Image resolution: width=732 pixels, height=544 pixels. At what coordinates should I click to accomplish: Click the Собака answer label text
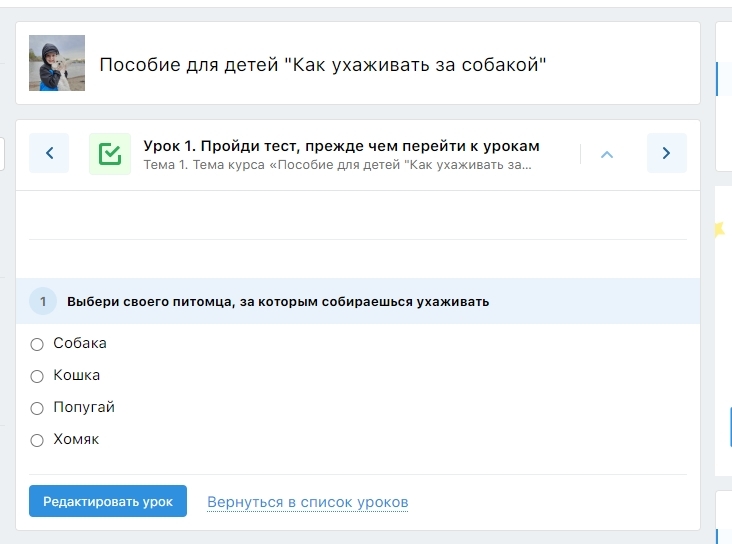pos(80,343)
